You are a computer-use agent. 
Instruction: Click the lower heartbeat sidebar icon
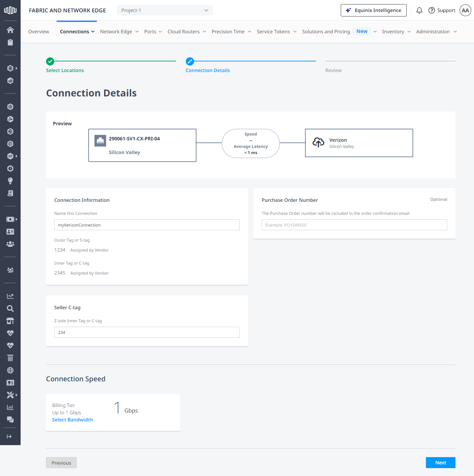10,346
